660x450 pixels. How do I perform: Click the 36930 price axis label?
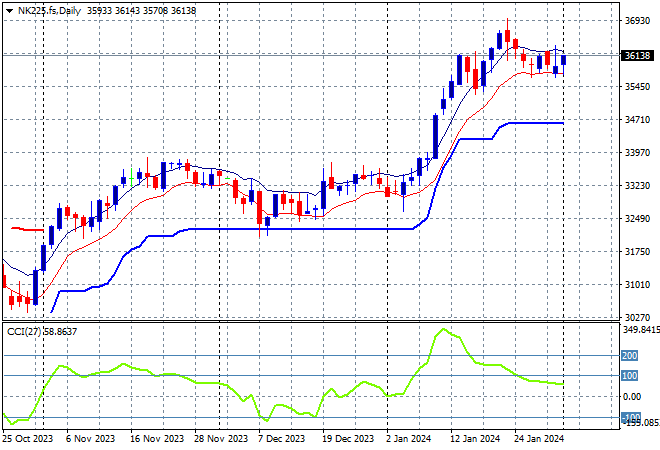[x=637, y=21]
